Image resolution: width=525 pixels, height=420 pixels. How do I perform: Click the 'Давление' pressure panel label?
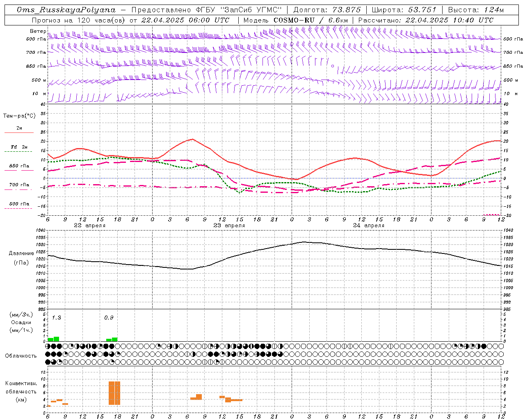pyautogui.click(x=21, y=253)
